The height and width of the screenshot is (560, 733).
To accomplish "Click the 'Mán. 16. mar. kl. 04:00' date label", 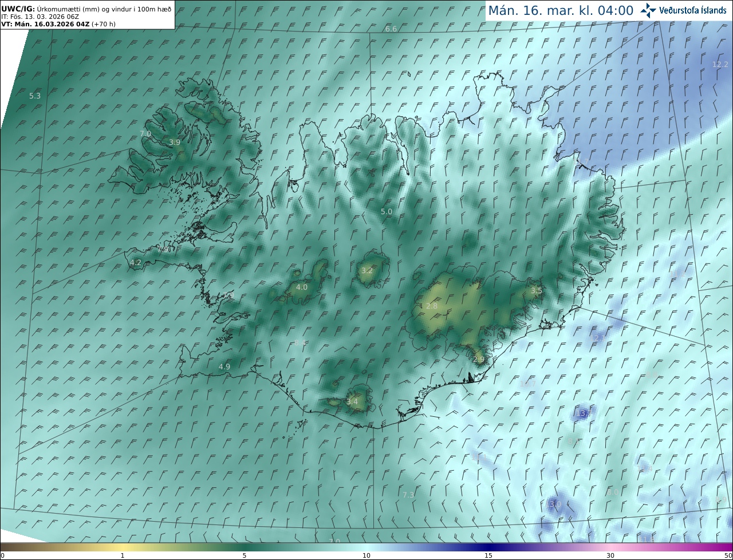I will 561,10.
